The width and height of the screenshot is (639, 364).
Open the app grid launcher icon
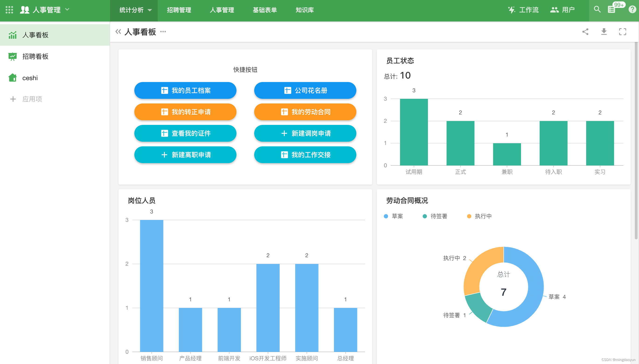click(x=9, y=10)
